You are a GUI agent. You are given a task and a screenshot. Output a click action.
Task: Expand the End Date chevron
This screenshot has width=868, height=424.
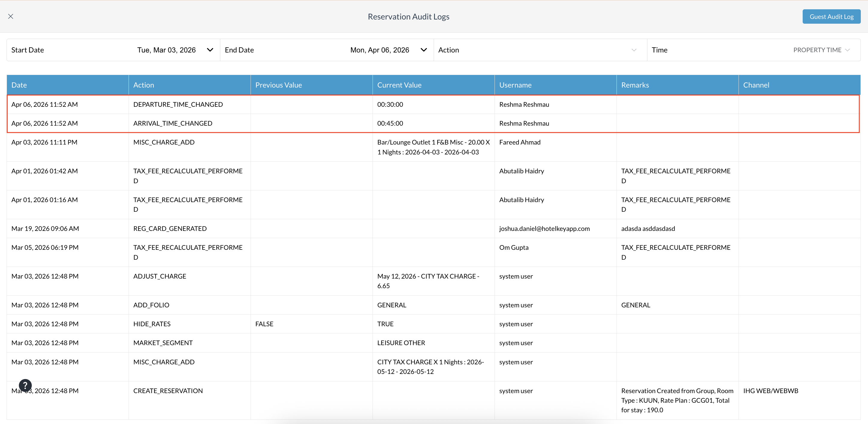(424, 50)
